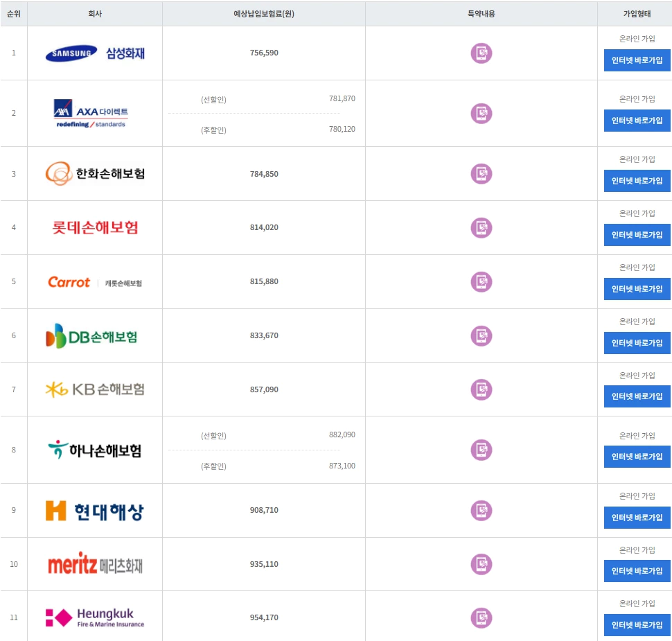Click the (후할인) label in 하나손해보험 row
This screenshot has height=641, width=672.
(x=213, y=466)
